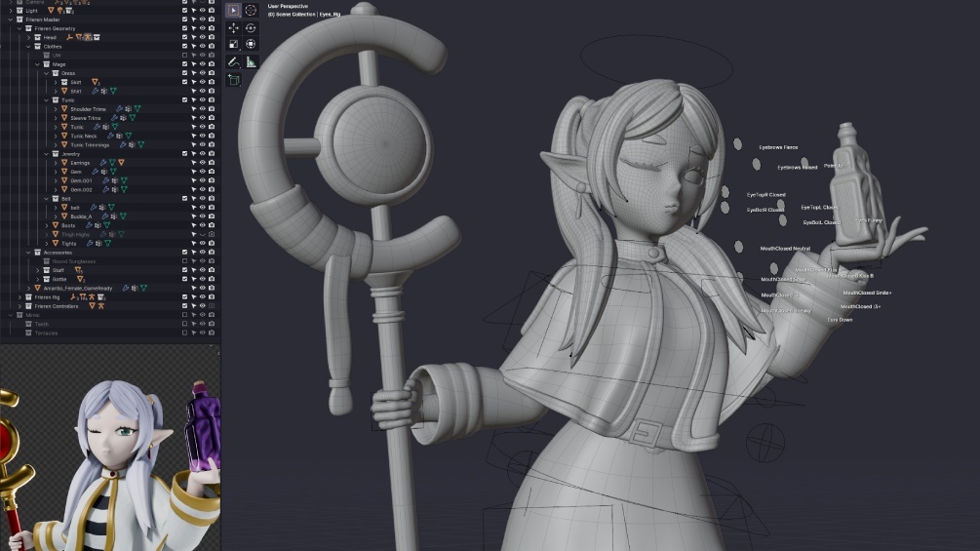Collapse the Jewelry collection

pos(46,154)
